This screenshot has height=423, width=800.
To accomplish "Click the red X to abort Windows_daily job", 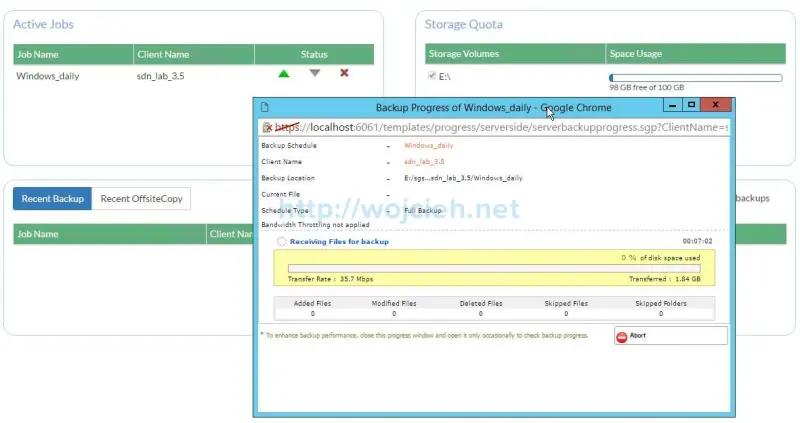I will [344, 73].
